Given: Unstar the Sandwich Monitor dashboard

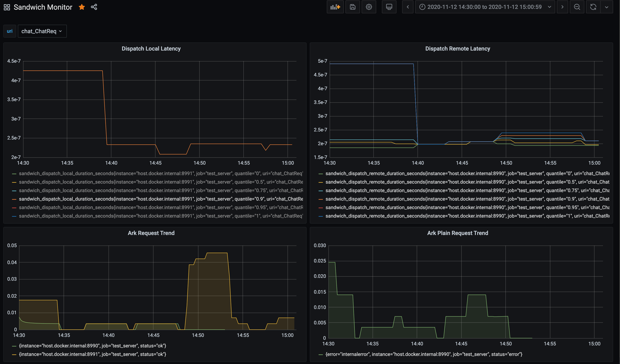Looking at the screenshot, I should [82, 7].
